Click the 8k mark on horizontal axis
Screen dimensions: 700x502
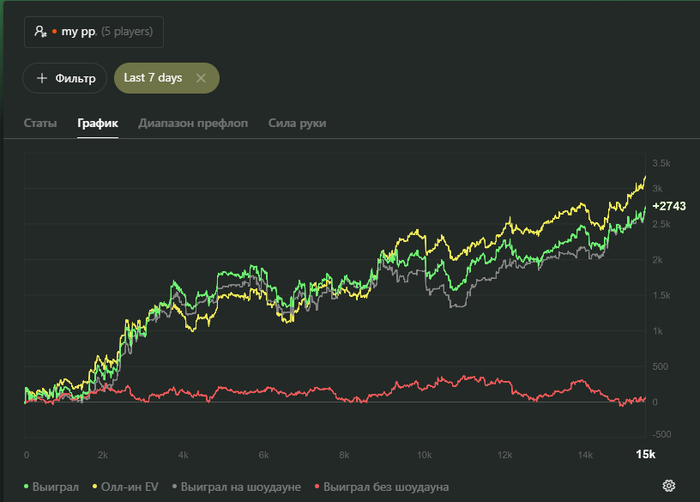pos(344,455)
